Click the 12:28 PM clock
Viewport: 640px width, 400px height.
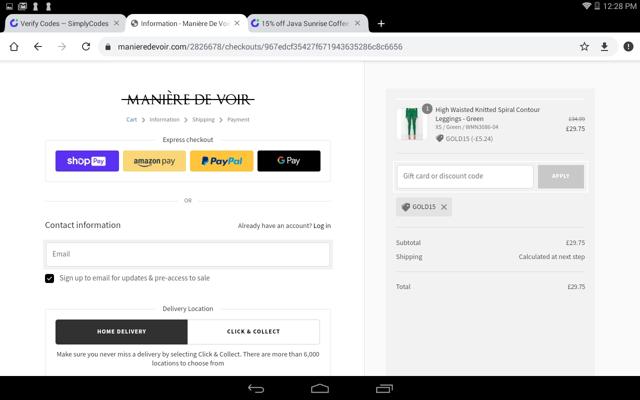(620, 6)
